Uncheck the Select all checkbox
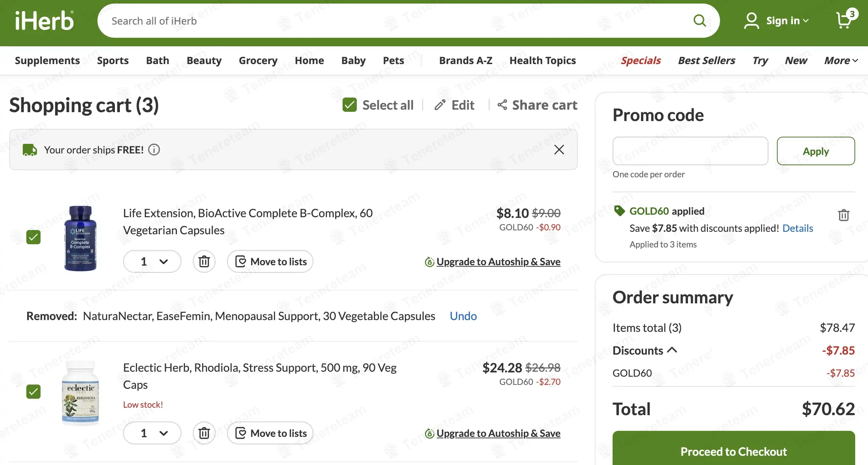 pyautogui.click(x=349, y=105)
